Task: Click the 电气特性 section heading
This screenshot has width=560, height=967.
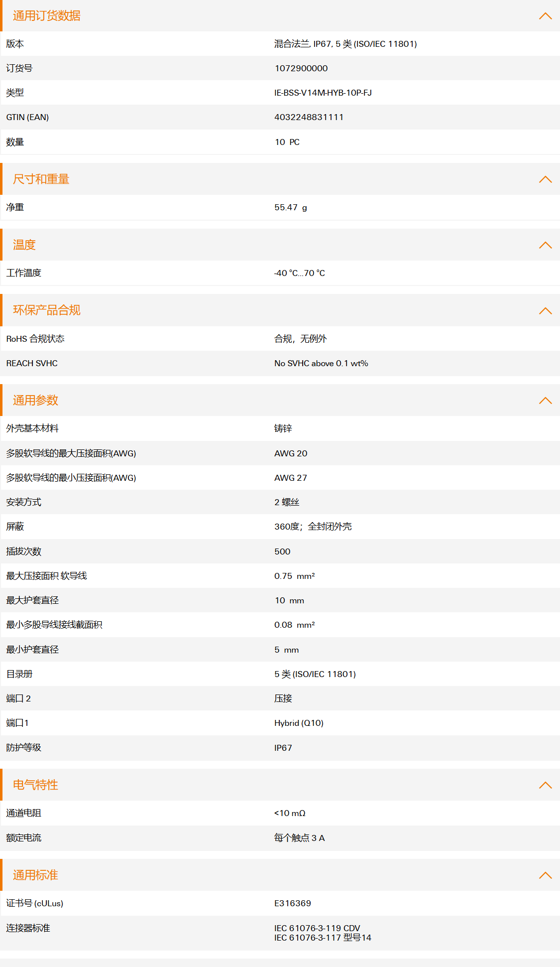Action: (36, 785)
